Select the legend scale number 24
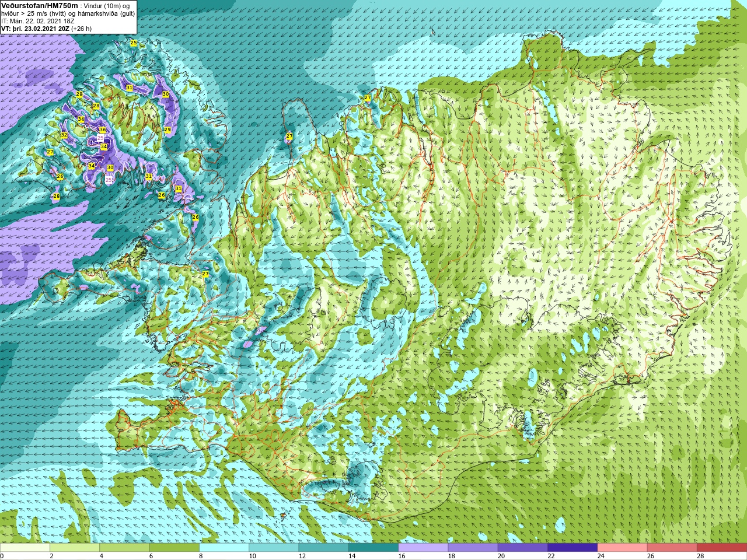The width and height of the screenshot is (747, 560). [601, 556]
